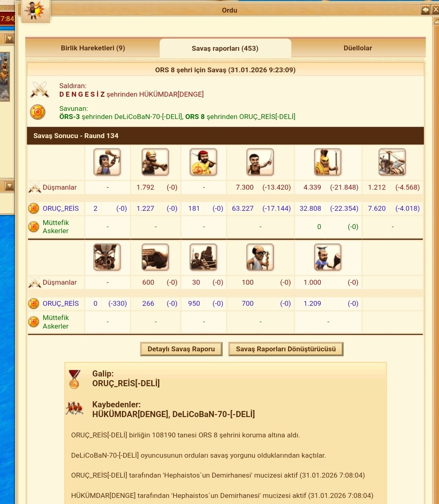Click the battering ram unit icon
The image size is (439, 504).
click(x=155, y=257)
